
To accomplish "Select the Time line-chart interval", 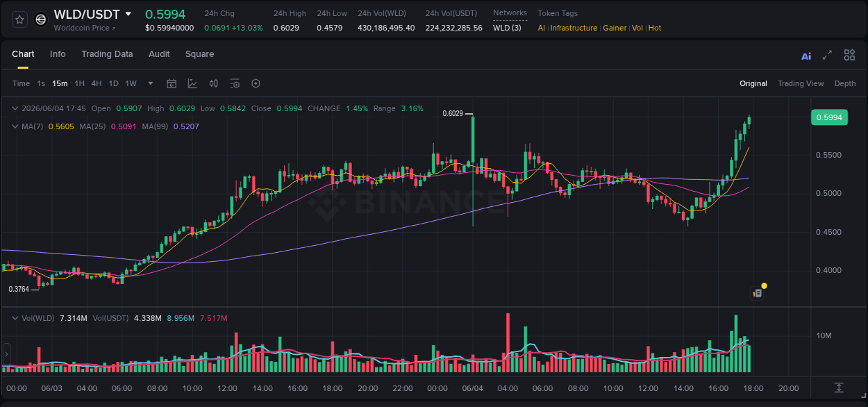I will click(x=21, y=83).
